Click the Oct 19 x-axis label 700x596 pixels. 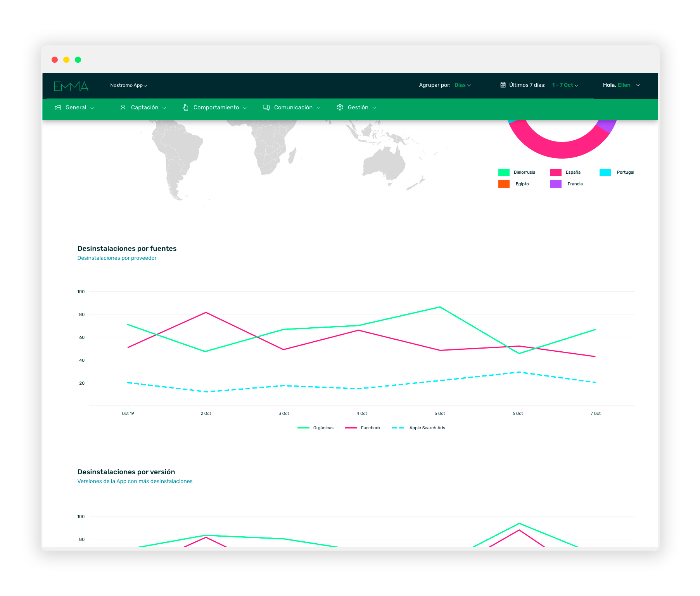click(128, 413)
